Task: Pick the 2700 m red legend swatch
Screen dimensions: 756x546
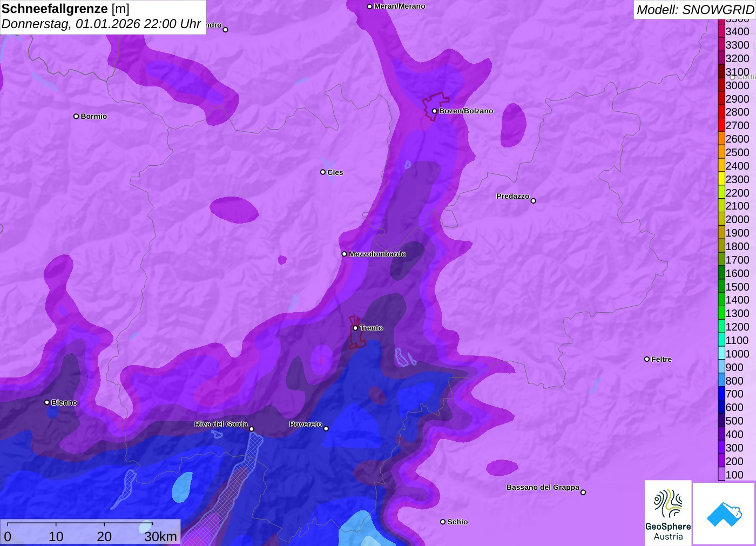Action: coord(721,125)
